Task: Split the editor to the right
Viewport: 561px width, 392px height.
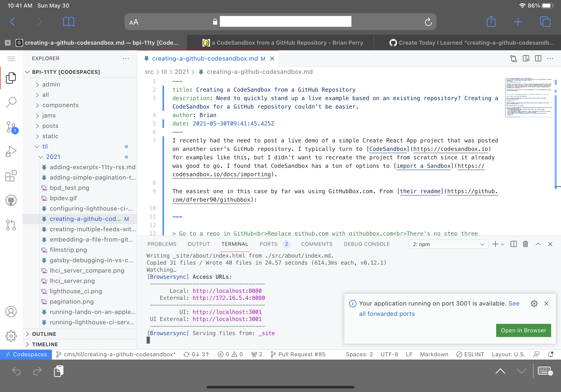Action: 538,59
